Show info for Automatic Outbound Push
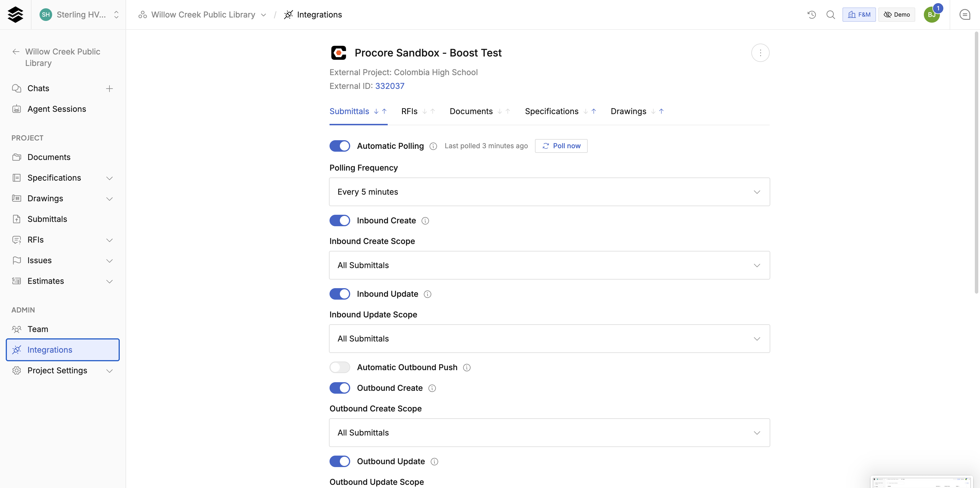Viewport: 980px width, 488px height. [467, 368]
